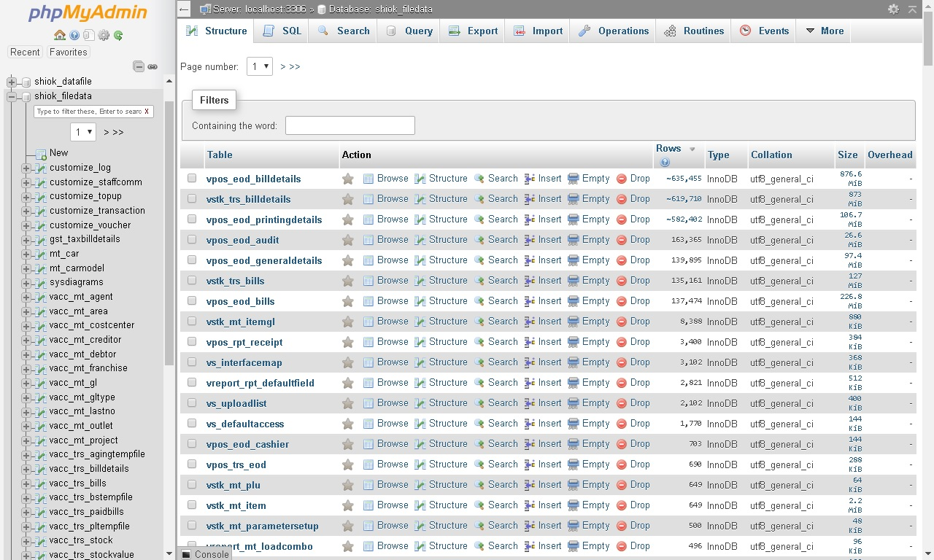The image size is (934, 560).
Task: Click the link-with-main-panel chain icon
Action: click(153, 66)
